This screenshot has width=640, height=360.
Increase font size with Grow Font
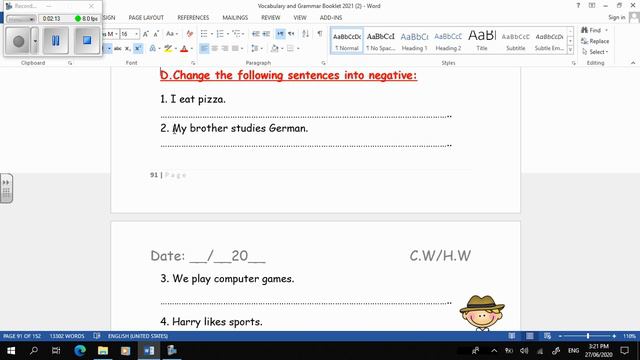click(146, 34)
